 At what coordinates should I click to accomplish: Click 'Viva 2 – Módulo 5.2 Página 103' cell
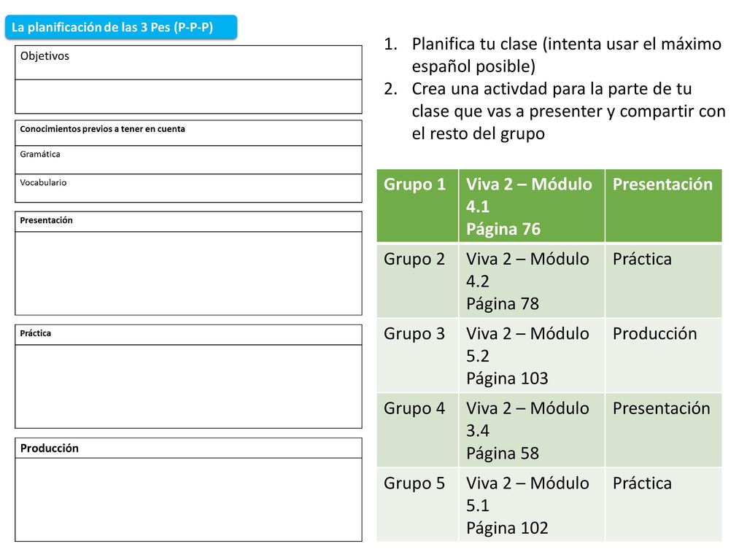(532, 356)
